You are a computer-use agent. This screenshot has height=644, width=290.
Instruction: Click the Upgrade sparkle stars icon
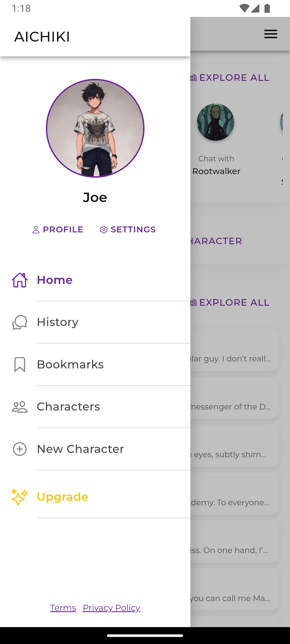pyautogui.click(x=20, y=497)
